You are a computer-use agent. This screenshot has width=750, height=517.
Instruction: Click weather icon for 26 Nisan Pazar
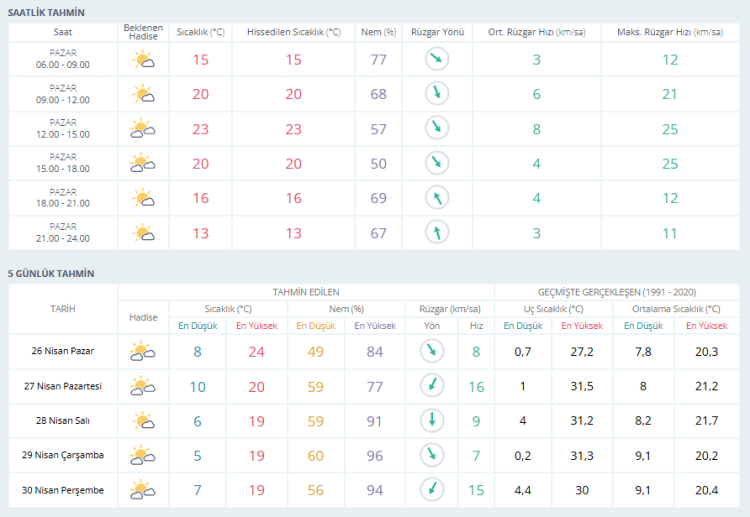click(x=143, y=351)
